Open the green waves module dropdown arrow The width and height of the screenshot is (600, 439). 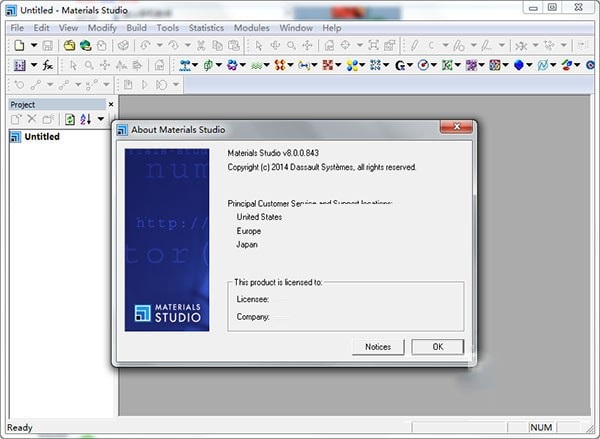pos(266,65)
